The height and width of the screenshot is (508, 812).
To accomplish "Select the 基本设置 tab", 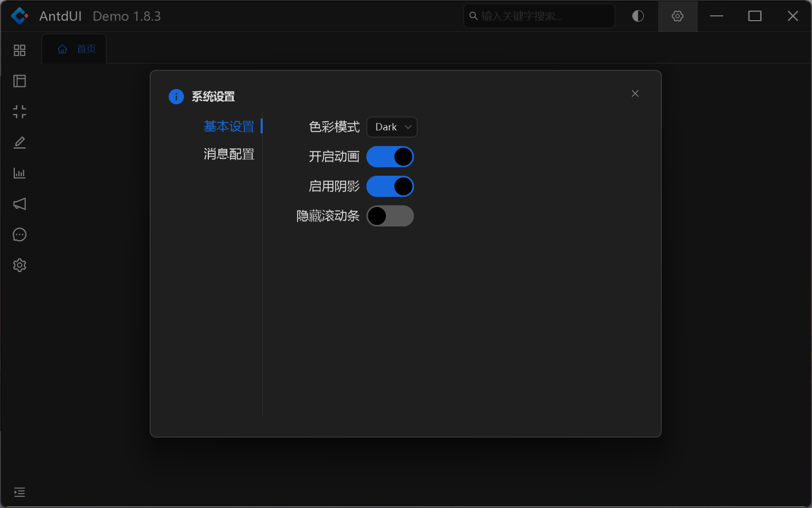I will click(229, 126).
